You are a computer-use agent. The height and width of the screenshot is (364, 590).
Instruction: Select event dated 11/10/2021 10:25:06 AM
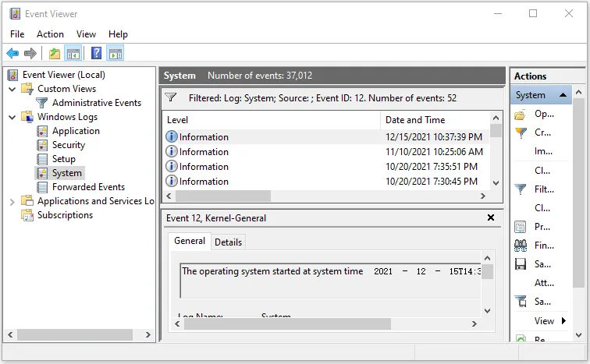[326, 152]
